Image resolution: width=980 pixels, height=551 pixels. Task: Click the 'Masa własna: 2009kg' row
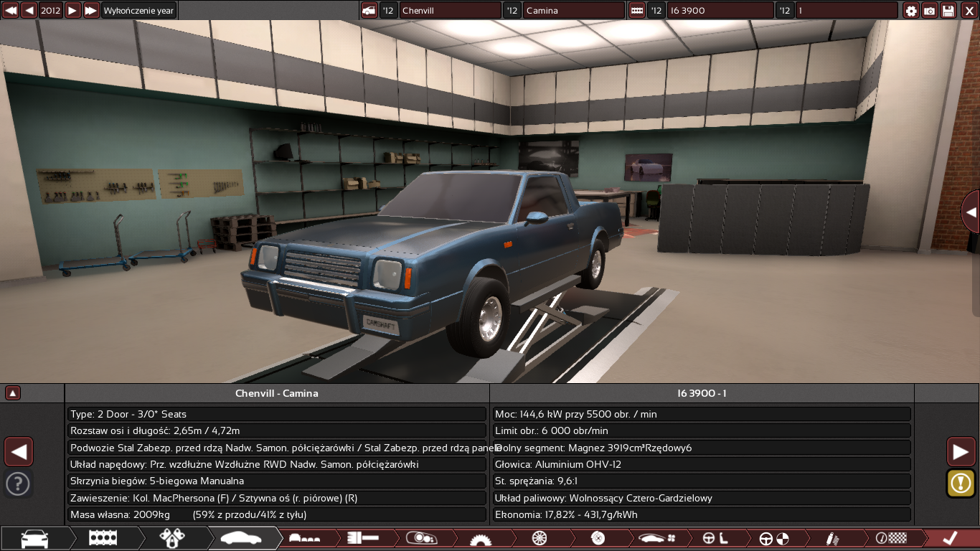[277, 514]
